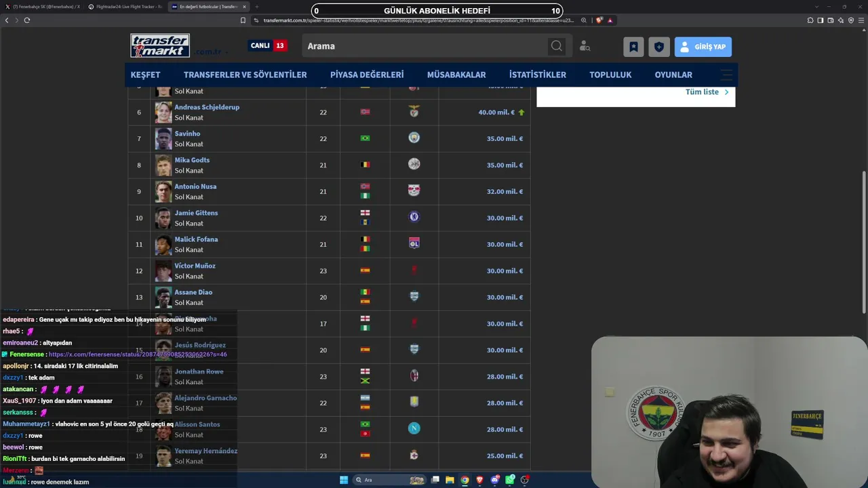
Task: Click Benfica club crest in Schjelderup row
Action: 414,112
